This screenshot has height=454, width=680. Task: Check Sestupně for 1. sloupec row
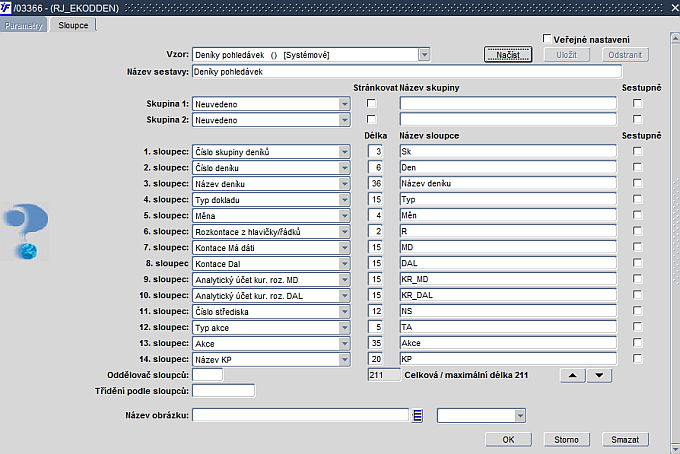pyautogui.click(x=637, y=151)
